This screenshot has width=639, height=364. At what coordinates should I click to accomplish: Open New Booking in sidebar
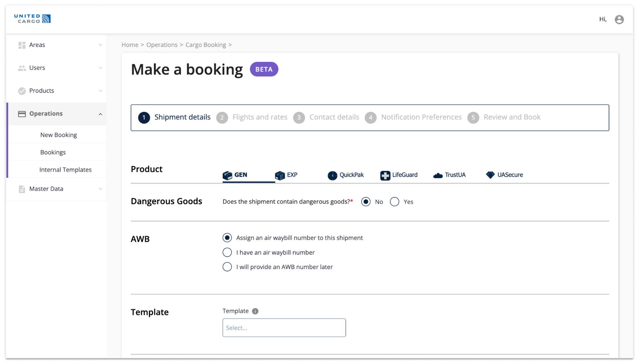[x=59, y=135]
